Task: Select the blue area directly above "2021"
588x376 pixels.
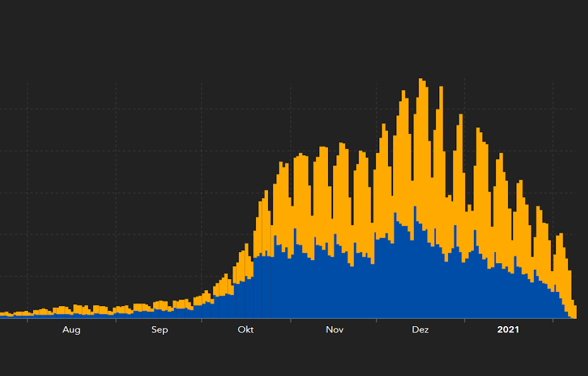Action: pyautogui.click(x=508, y=294)
